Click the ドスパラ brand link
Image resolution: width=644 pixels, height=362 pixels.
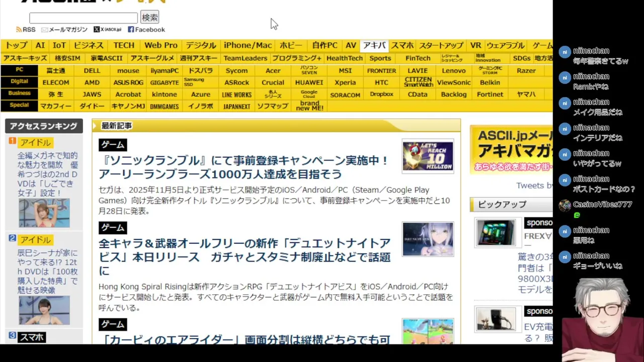pyautogui.click(x=201, y=71)
